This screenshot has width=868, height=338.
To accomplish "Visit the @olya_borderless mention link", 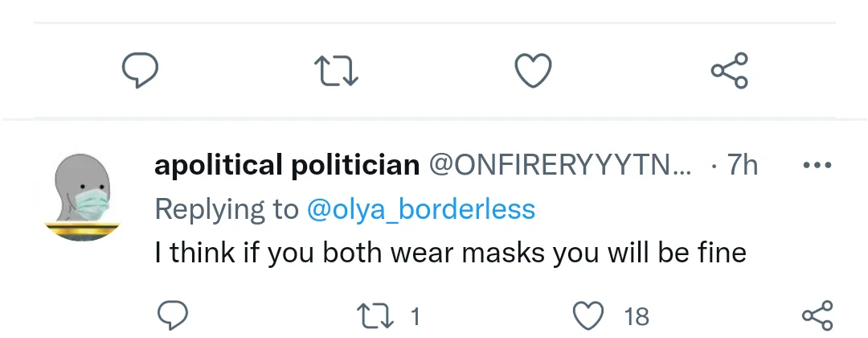I will pos(421,209).
